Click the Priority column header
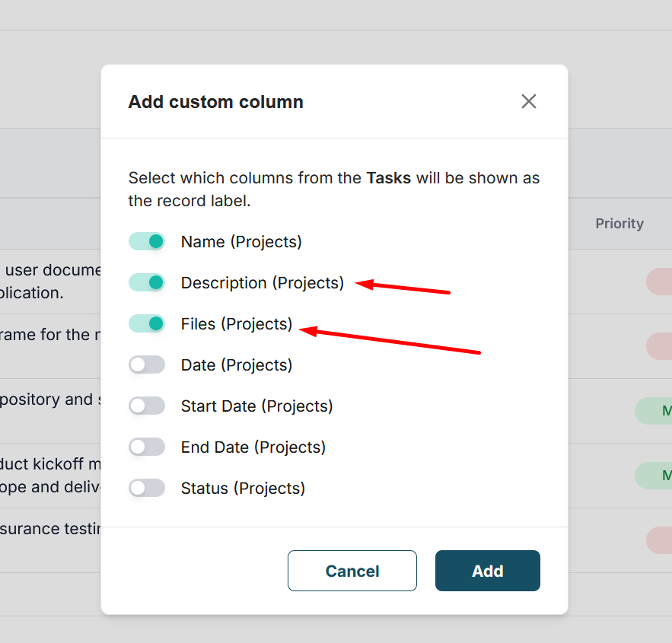Screen dimensions: 672x643 click(x=619, y=224)
